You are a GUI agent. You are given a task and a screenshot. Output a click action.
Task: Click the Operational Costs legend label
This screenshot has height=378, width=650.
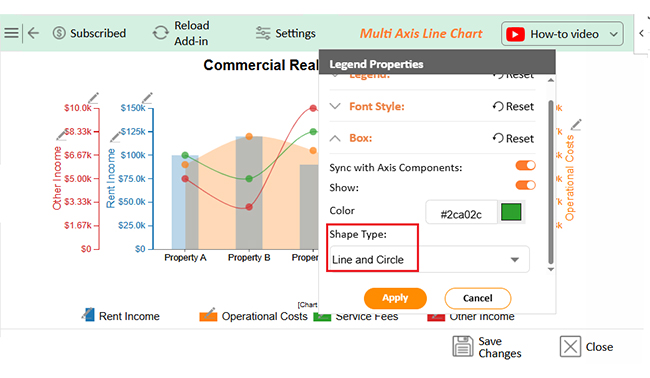click(x=264, y=316)
